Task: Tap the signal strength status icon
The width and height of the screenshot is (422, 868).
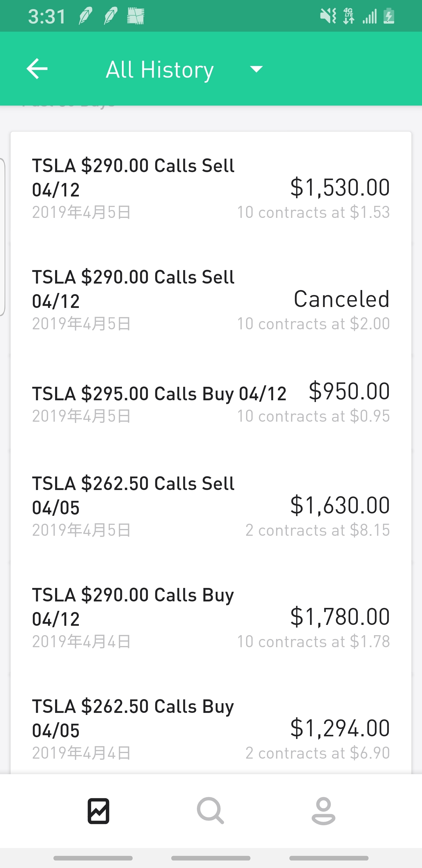Action: click(370, 16)
